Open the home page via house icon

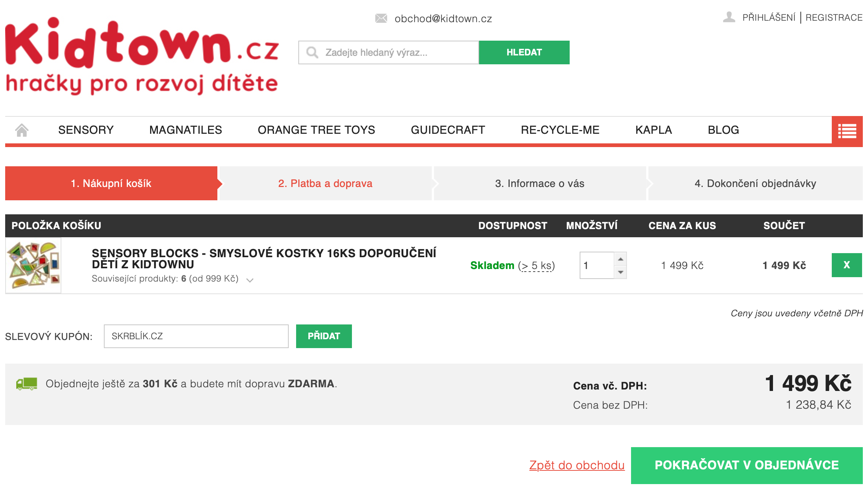tap(22, 130)
